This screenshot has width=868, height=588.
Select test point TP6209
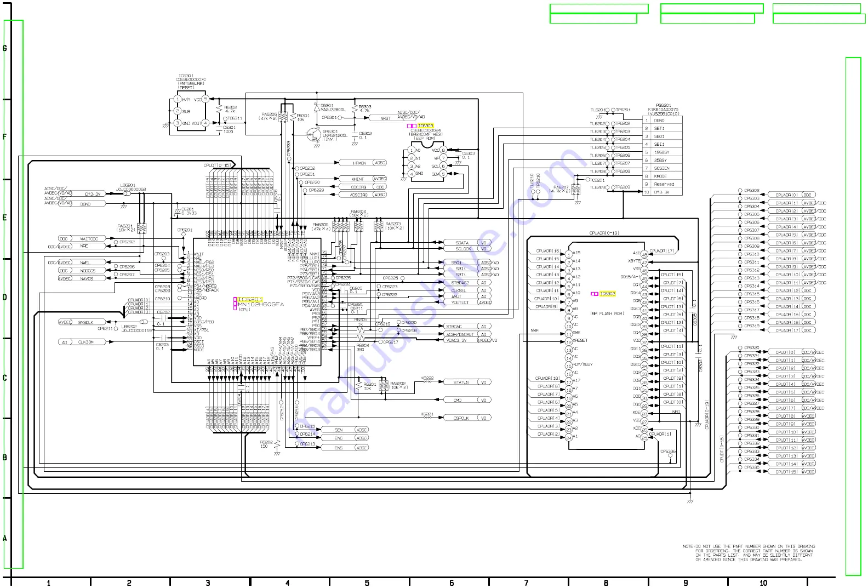click(621, 187)
